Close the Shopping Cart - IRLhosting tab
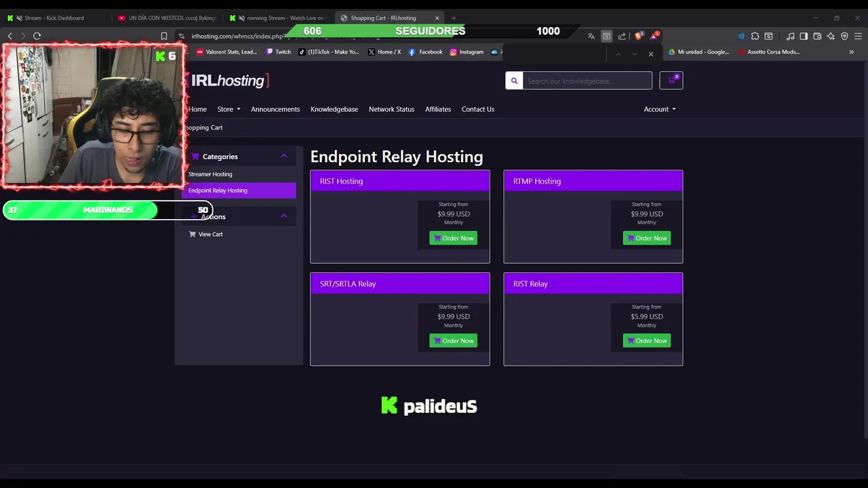Screen dimensions: 868x488 pyautogui.click(x=437, y=18)
